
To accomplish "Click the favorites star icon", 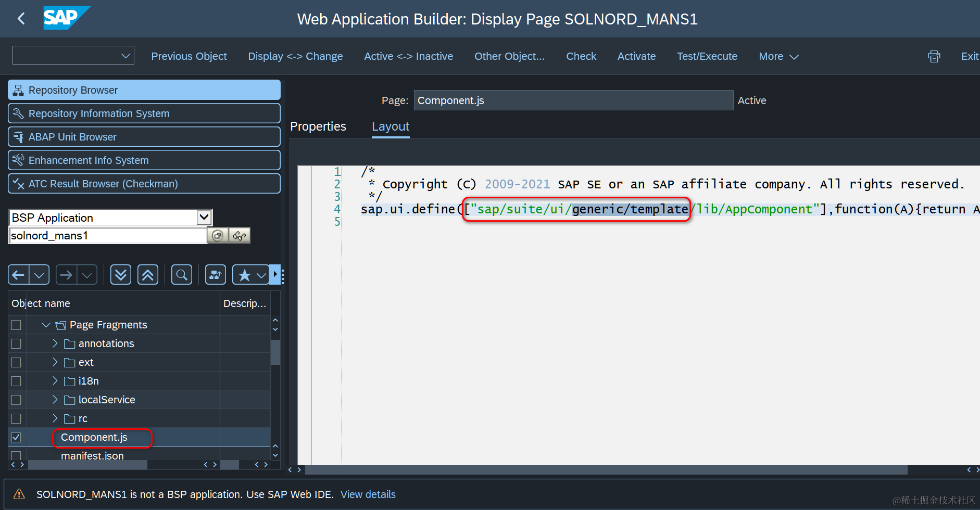I will point(244,275).
